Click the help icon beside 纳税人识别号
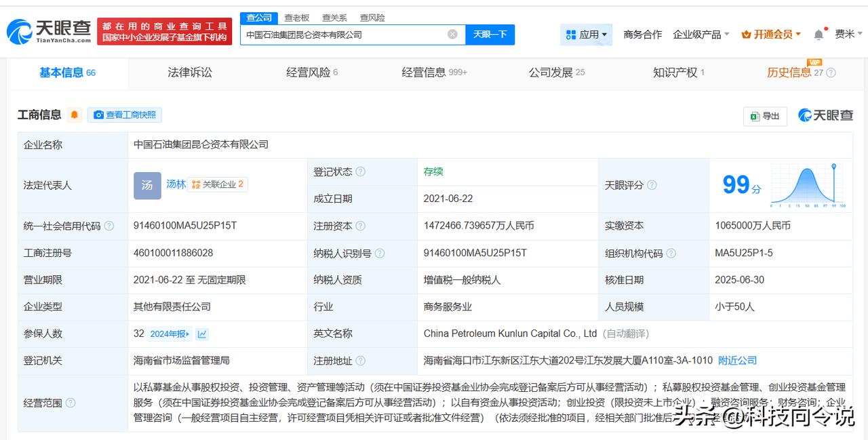The image size is (868, 440). [x=380, y=253]
